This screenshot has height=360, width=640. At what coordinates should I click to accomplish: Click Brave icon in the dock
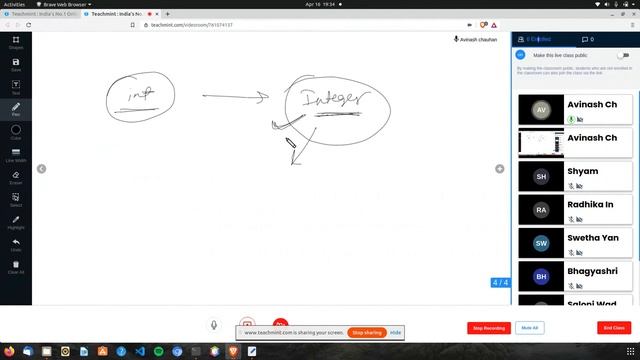[233, 351]
